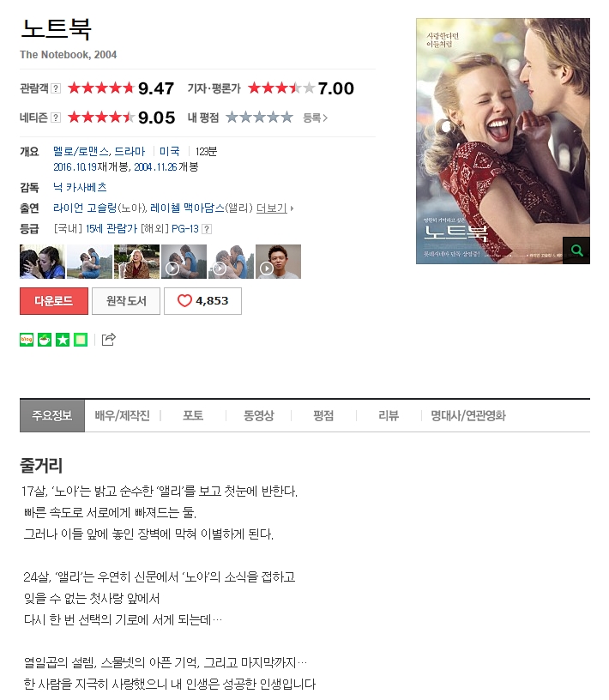Click the green star bookmark icon

click(x=63, y=340)
